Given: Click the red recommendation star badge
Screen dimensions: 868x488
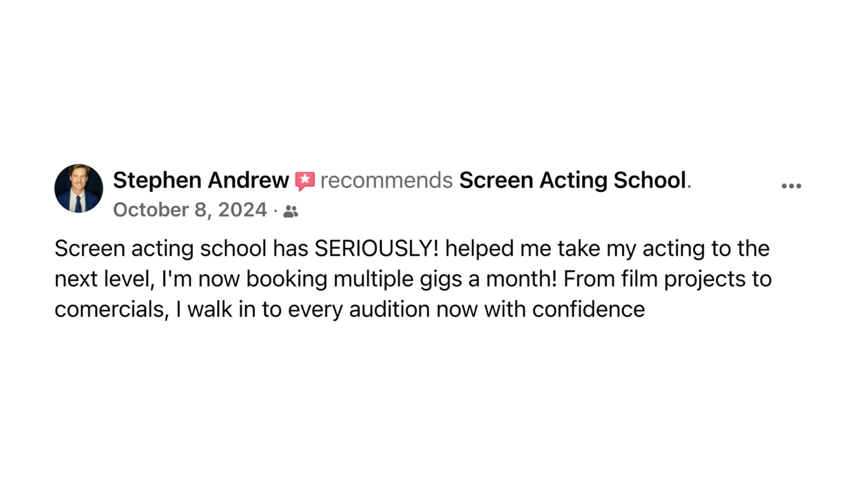Looking at the screenshot, I should (x=305, y=181).
